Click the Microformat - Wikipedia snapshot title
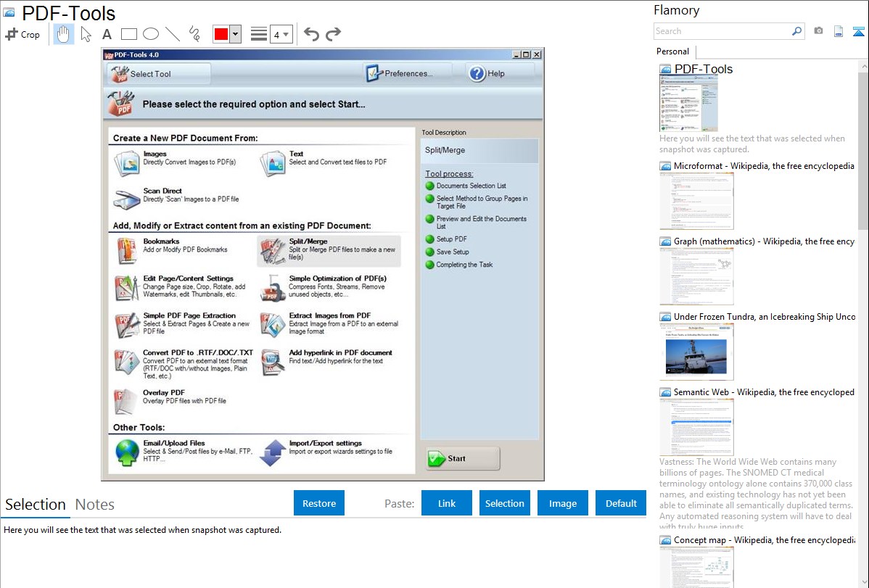869x588 pixels. [x=764, y=166]
